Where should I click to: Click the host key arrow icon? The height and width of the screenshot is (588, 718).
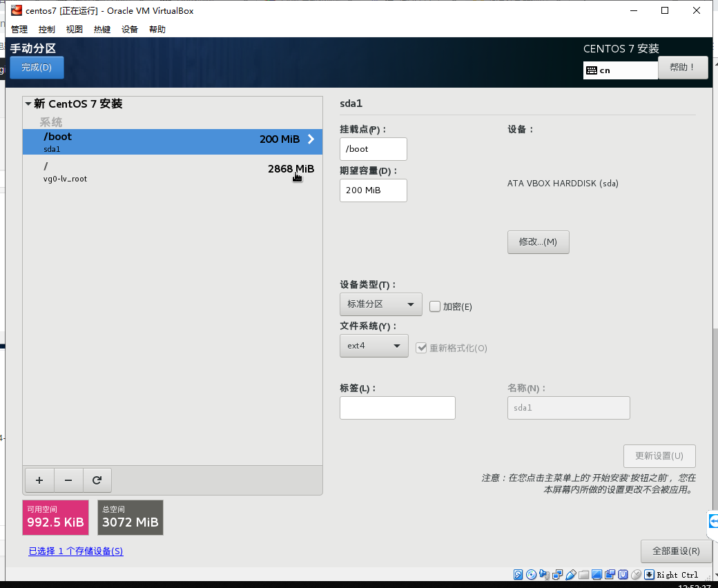point(649,575)
